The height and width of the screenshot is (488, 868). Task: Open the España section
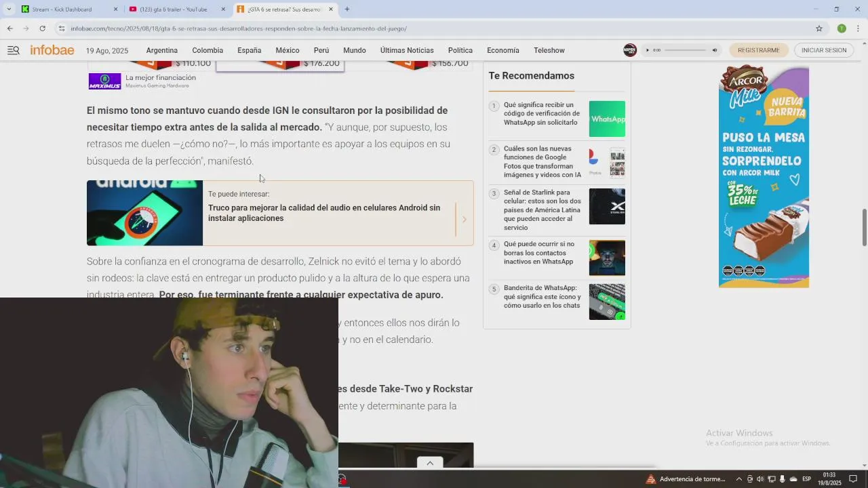pyautogui.click(x=250, y=50)
